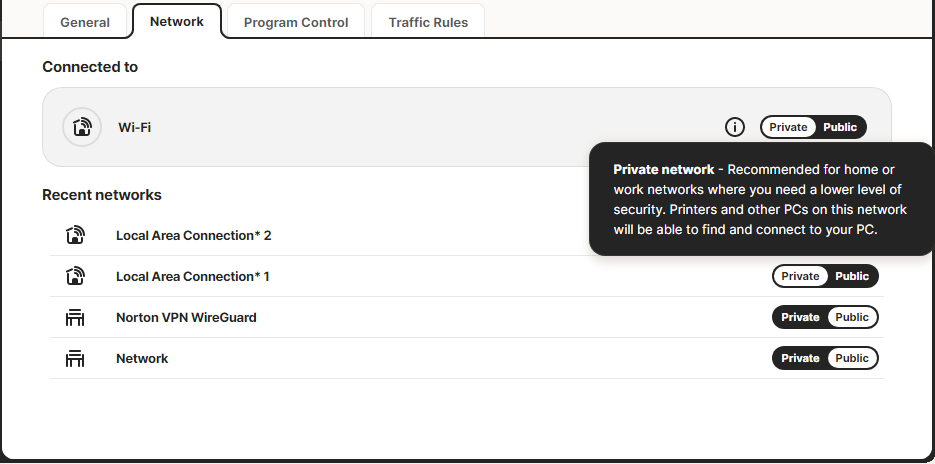935x464 pixels.
Task: Open the Wi-Fi network info icon
Action: [735, 127]
